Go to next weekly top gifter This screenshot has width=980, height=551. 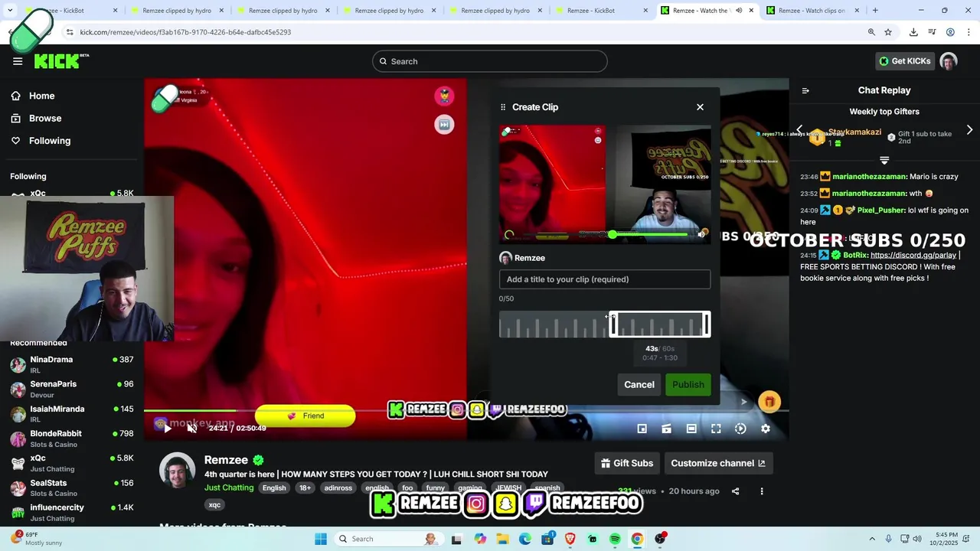969,130
